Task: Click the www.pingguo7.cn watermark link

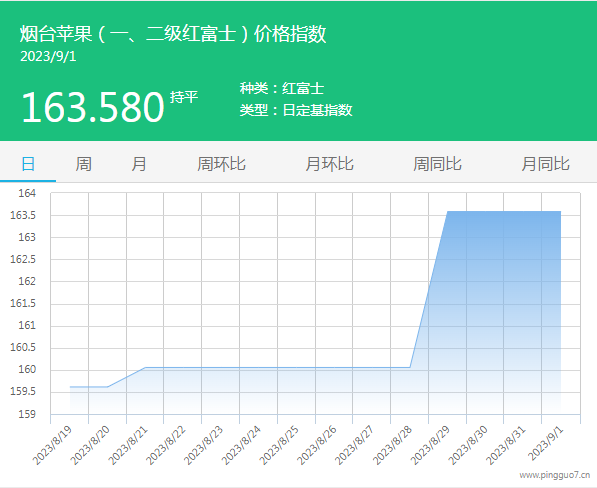Action: 554,475
